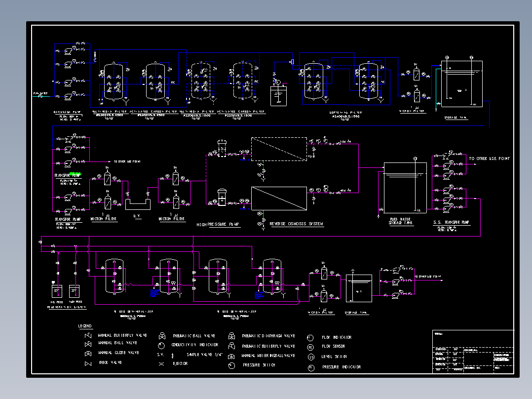Click the pressure indicator legend symbol
This screenshot has width=532, height=399.
[x=311, y=368]
